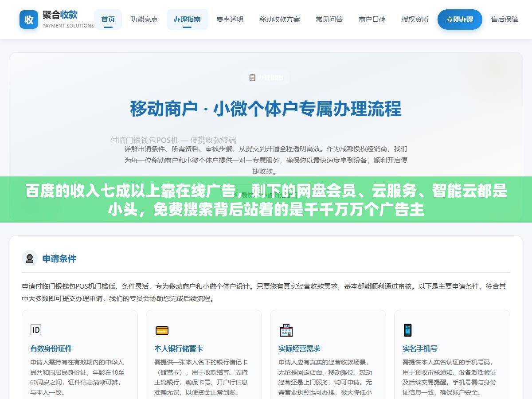Click the 有效身份证件 card title
532x399 pixels.
tap(51, 348)
